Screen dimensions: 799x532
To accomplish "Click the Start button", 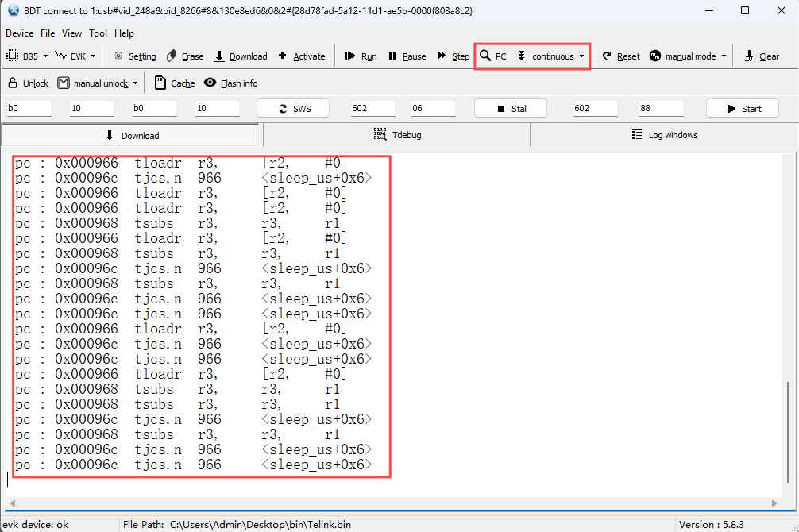I will click(743, 108).
